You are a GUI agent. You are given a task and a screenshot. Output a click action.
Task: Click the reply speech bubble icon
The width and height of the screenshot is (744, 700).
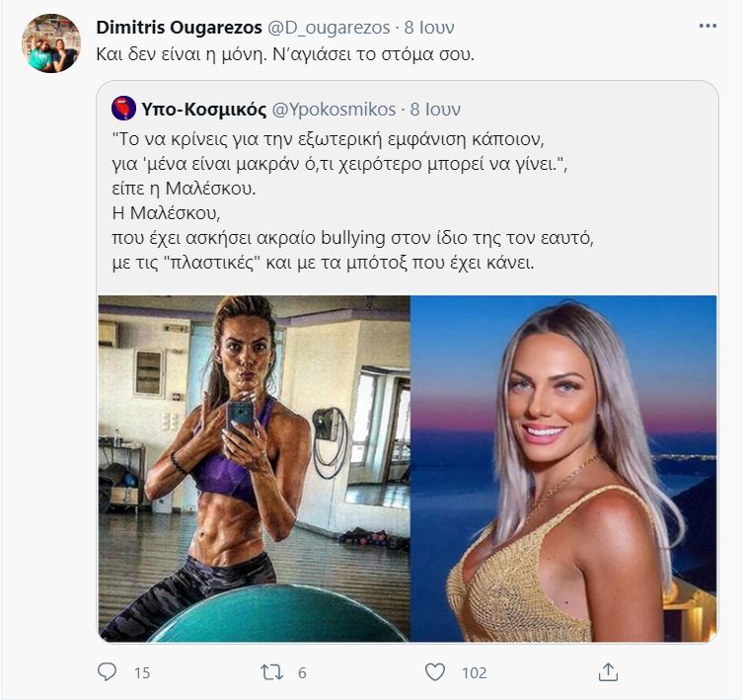click(107, 672)
